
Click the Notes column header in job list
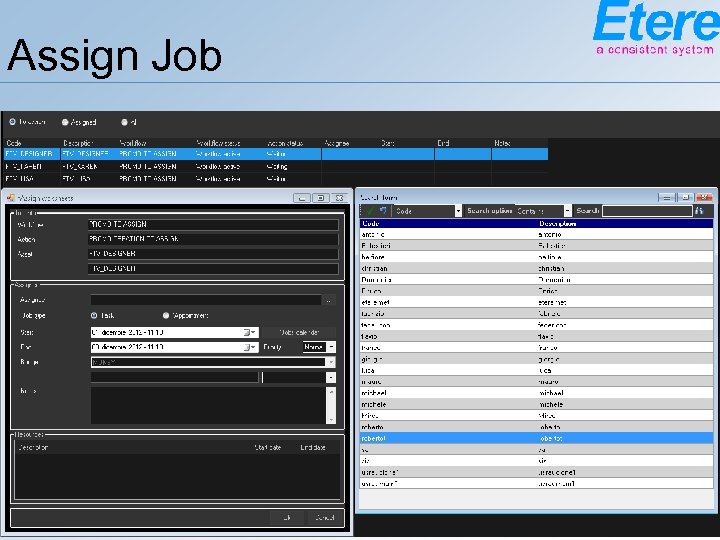click(x=502, y=143)
